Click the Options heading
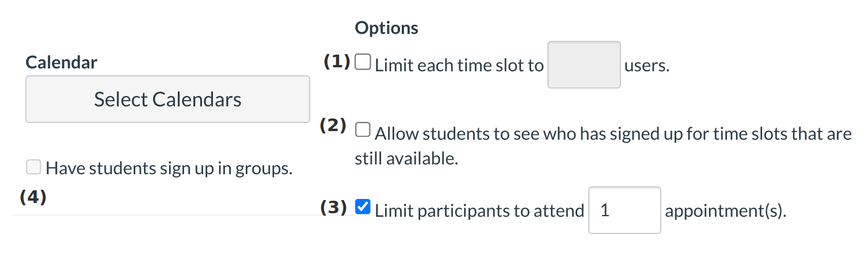The width and height of the screenshot is (868, 253). [386, 28]
